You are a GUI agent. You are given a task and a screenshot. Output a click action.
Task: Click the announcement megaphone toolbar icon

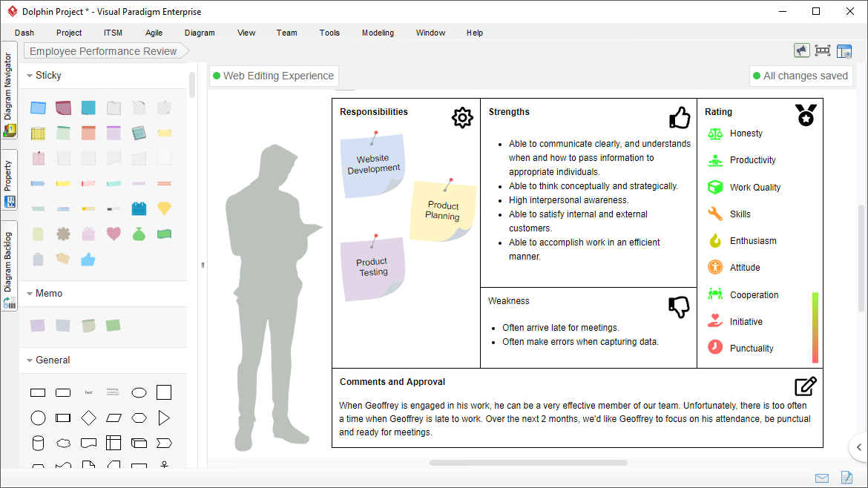801,51
